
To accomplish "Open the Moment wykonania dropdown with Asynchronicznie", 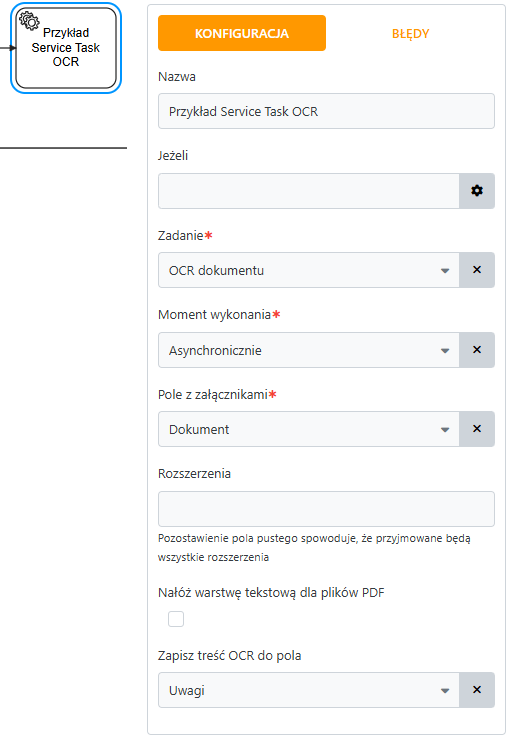I will [x=309, y=350].
